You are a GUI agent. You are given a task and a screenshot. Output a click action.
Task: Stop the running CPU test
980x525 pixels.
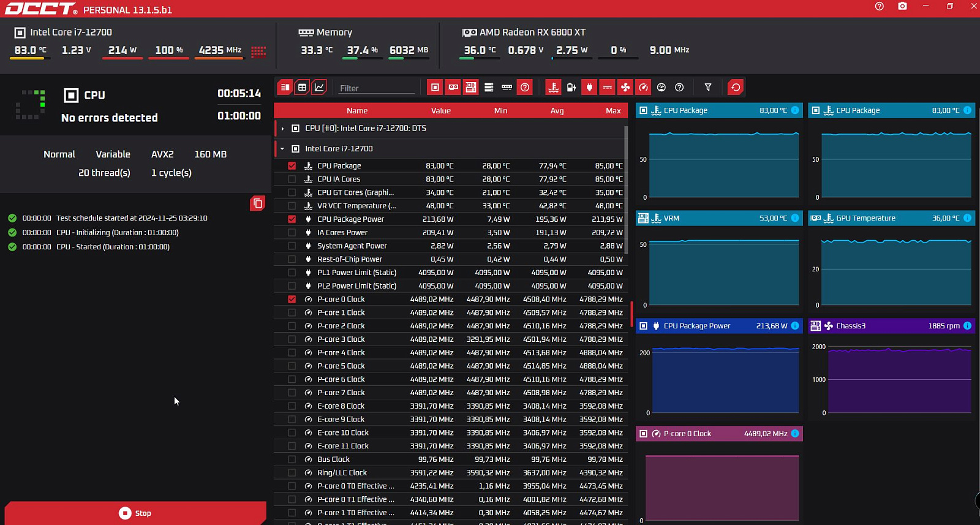pos(135,513)
